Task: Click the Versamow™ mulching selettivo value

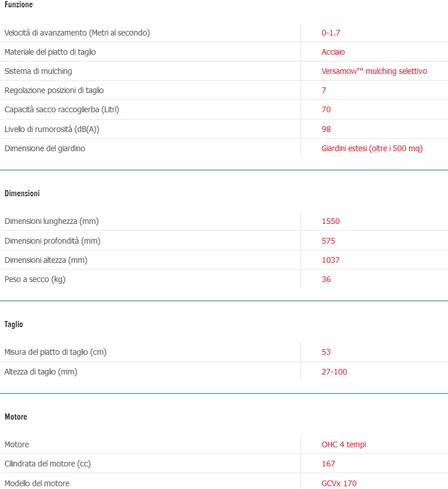Action: pyautogui.click(x=374, y=71)
